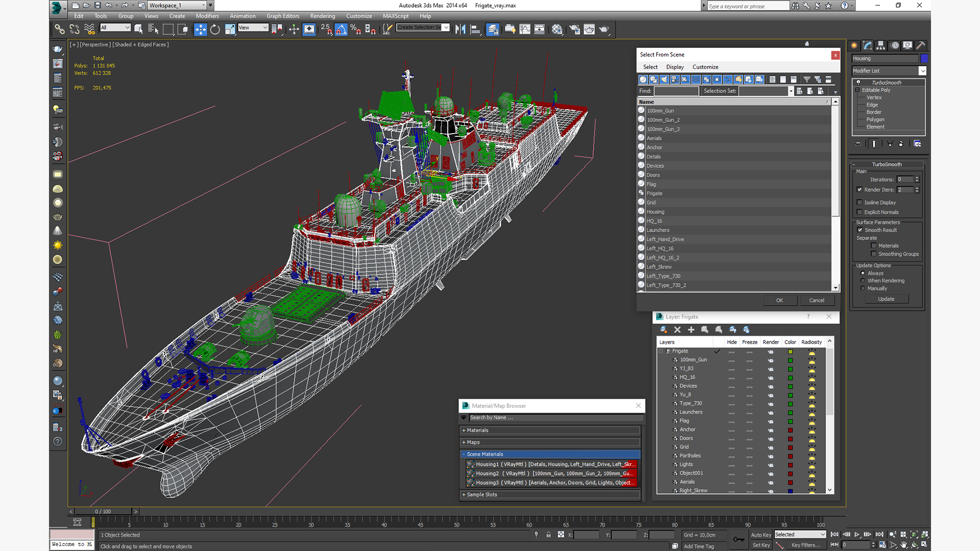The width and height of the screenshot is (980, 551).
Task: Open the Align tool
Action: pyautogui.click(x=475, y=30)
